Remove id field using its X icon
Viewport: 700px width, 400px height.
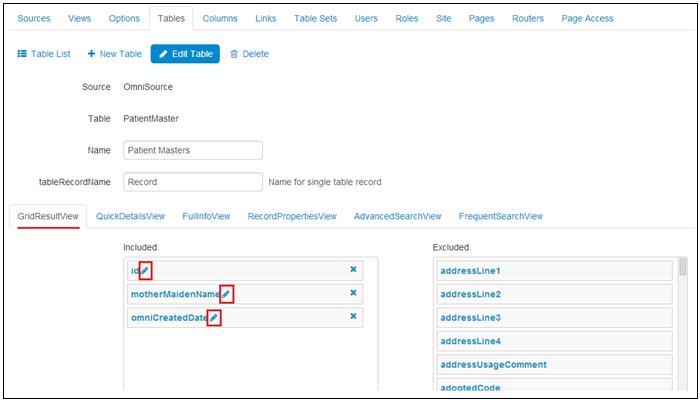(353, 270)
